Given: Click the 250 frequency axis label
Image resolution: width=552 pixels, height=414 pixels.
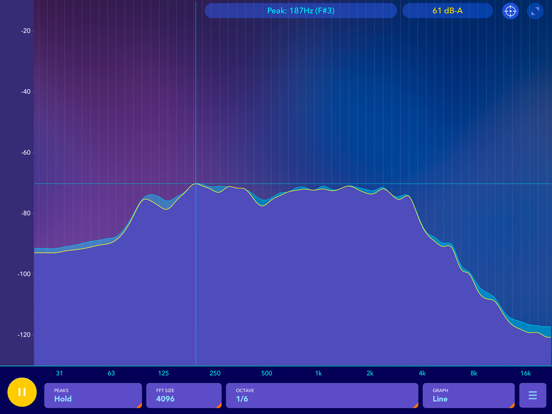Looking at the screenshot, I should [x=215, y=374].
